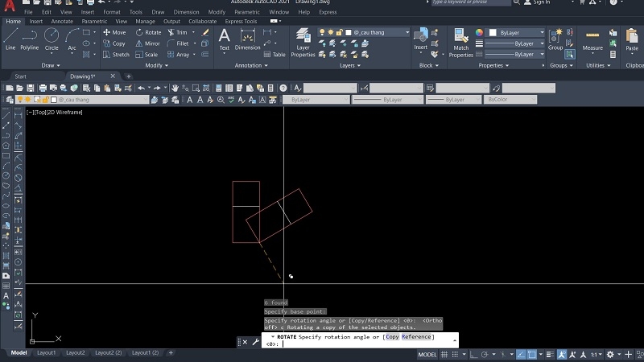644x362 pixels.
Task: Insert a Table from Annotation panel
Action: 275,55
